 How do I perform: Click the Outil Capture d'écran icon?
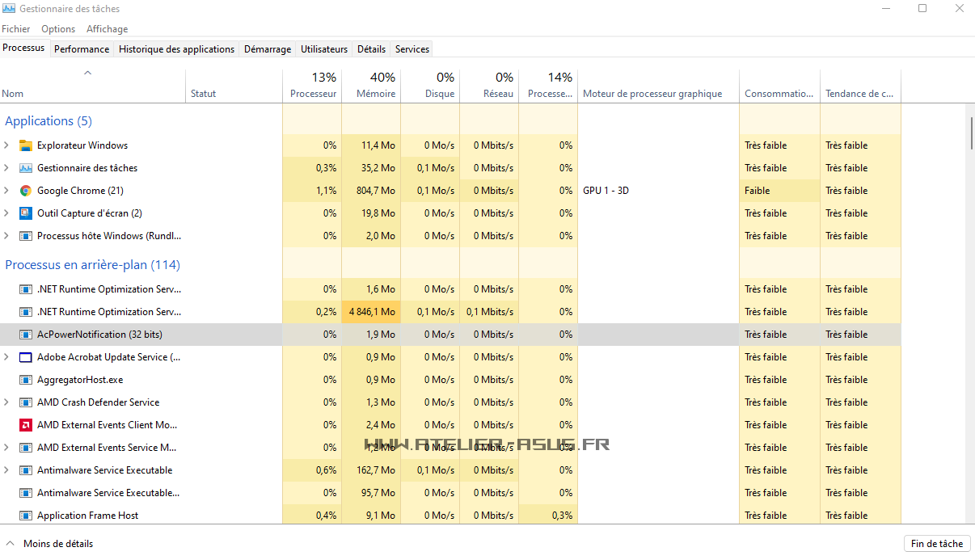click(25, 213)
